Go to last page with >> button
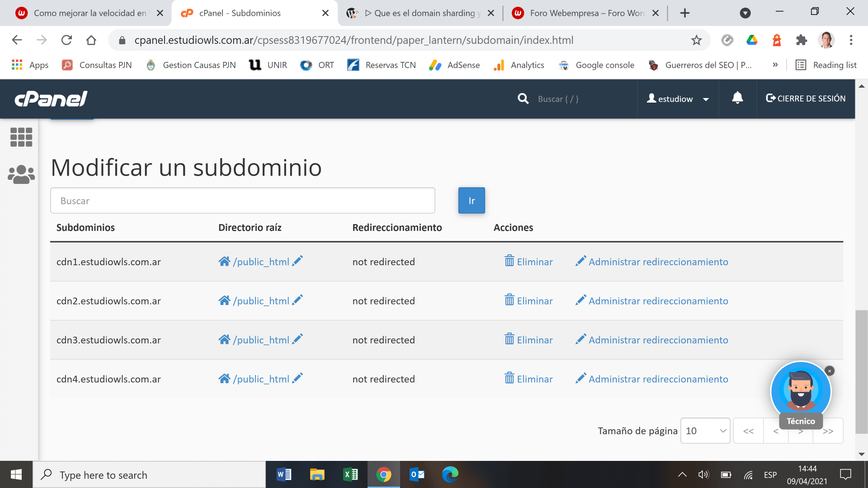 pos(828,431)
